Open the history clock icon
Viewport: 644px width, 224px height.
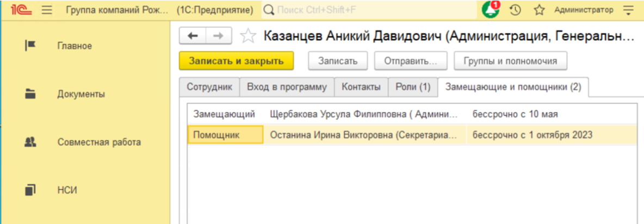(x=516, y=10)
